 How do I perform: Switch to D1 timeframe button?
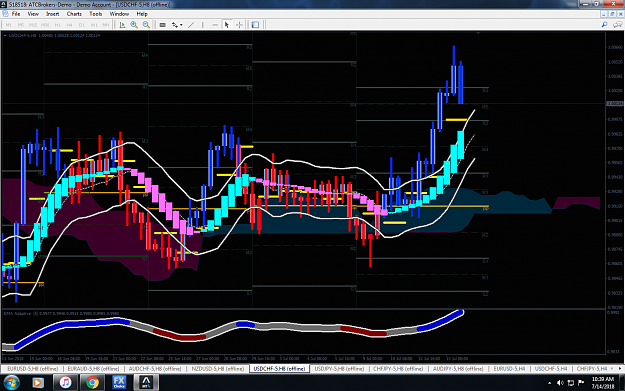82,25
